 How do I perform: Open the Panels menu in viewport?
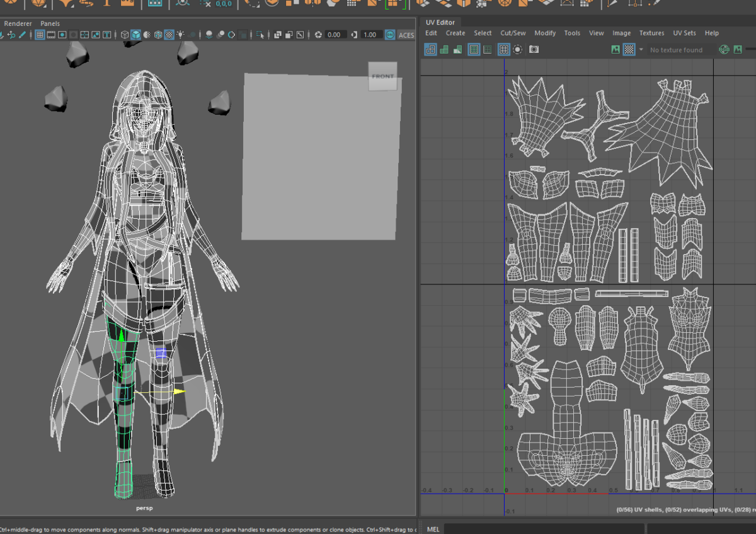(50, 23)
